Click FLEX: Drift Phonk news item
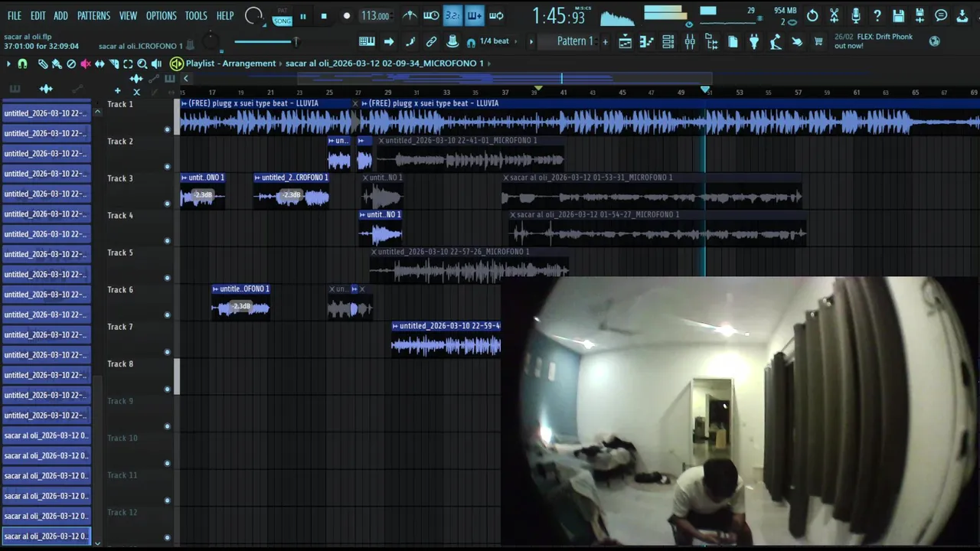The width and height of the screenshot is (980, 551). point(874,41)
